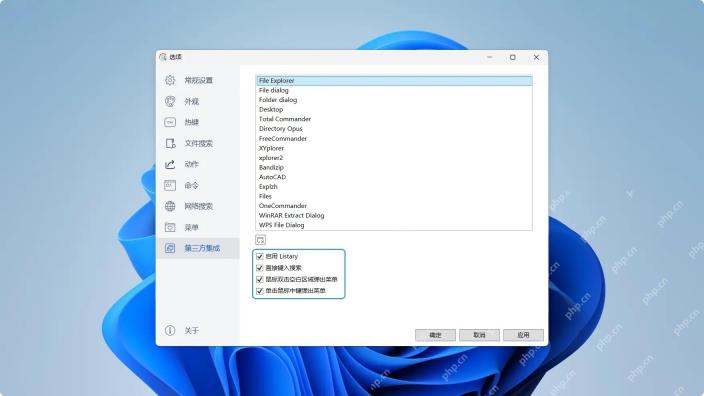Viewport: 704px width, 396px height.
Task: Click the small icon button below the application list
Action: [x=260, y=240]
